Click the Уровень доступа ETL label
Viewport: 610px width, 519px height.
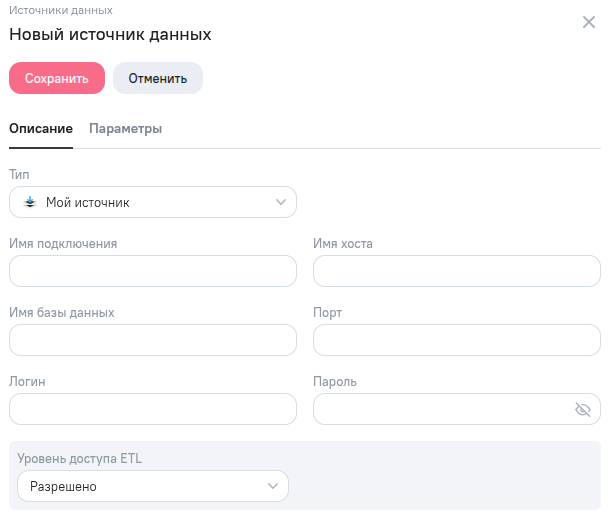click(x=80, y=458)
